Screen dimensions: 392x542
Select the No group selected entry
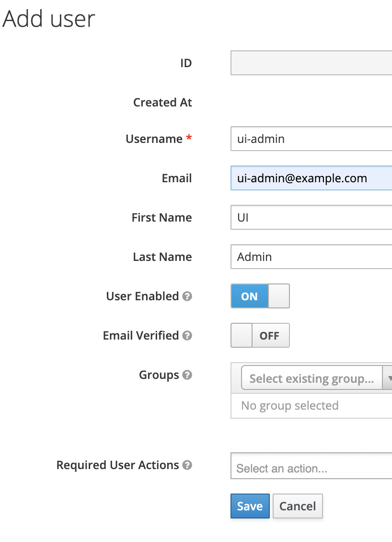(x=289, y=405)
